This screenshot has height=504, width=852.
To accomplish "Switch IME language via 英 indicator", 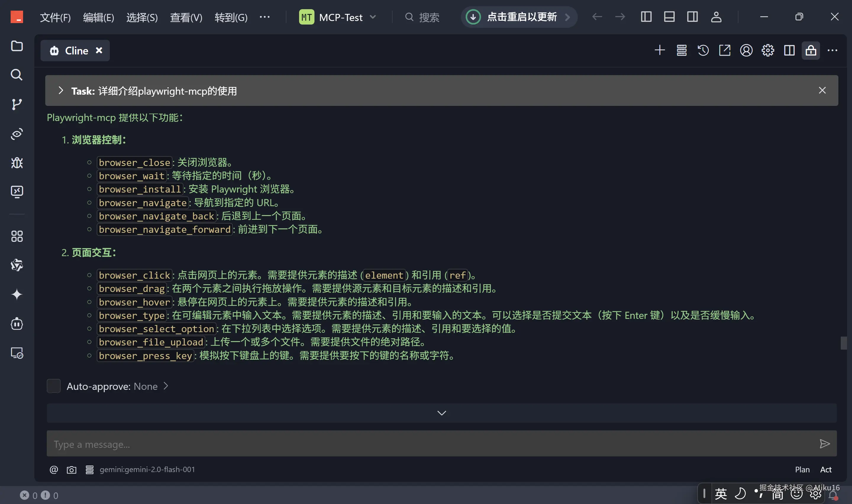I will click(721, 494).
